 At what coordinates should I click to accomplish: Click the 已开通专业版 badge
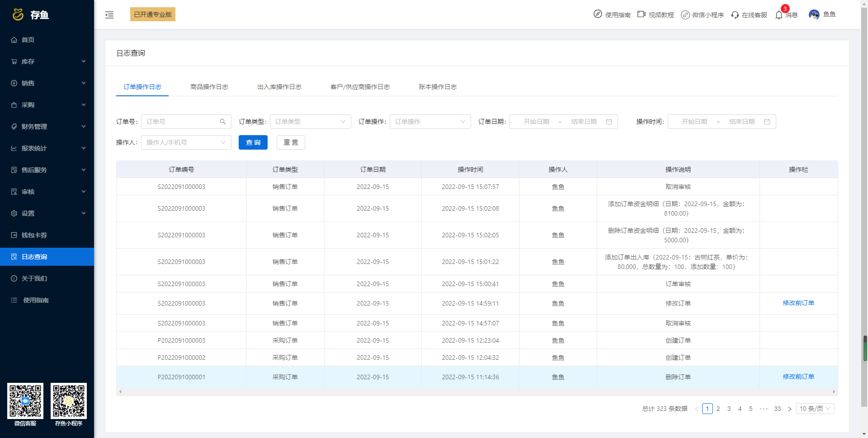pyautogui.click(x=153, y=14)
